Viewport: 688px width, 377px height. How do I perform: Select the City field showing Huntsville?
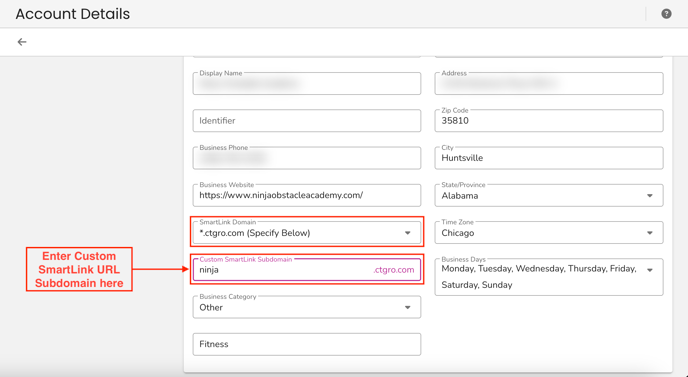[549, 158]
